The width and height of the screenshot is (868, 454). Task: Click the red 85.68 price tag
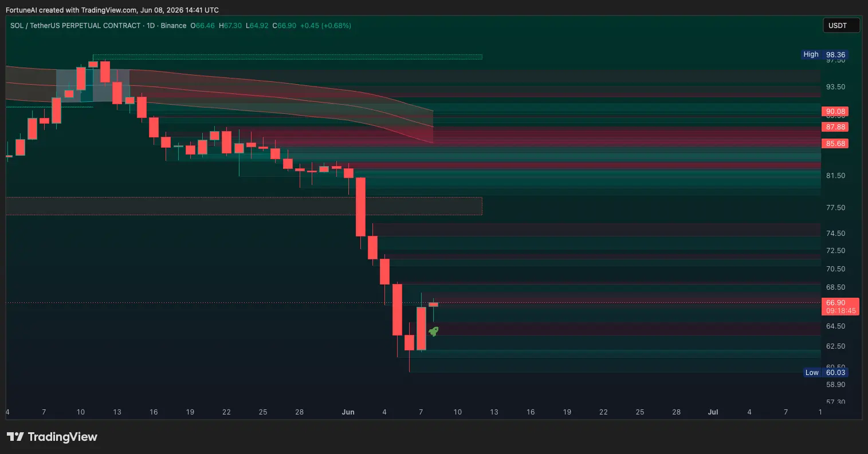pyautogui.click(x=834, y=144)
